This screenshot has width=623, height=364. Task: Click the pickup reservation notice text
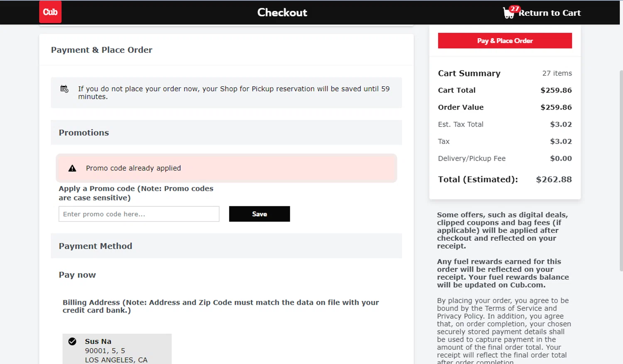pyautogui.click(x=234, y=93)
